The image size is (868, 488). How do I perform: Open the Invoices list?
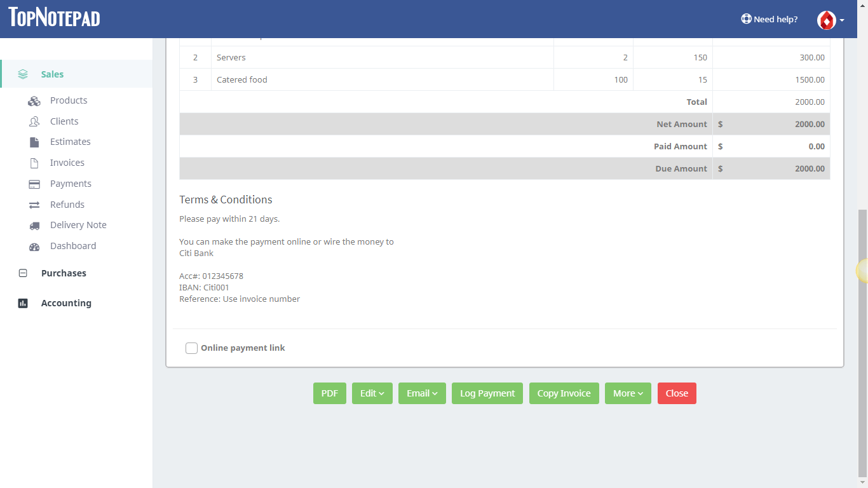pos(67,163)
